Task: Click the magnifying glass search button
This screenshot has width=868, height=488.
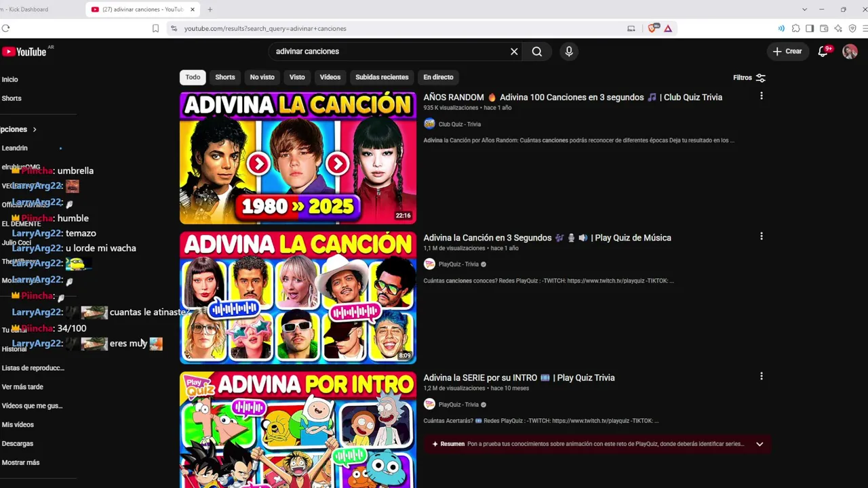Action: coord(537,52)
